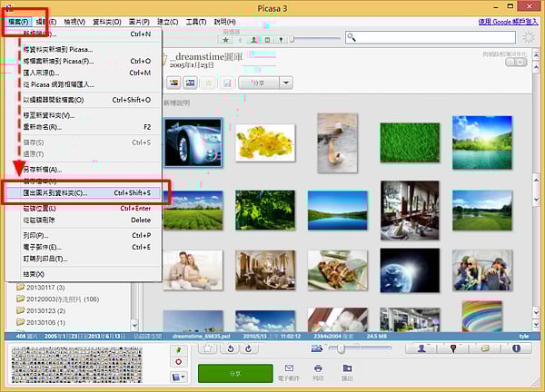Click the star rating button in bottom toolbar
The width and height of the screenshot is (545, 392).
tap(208, 348)
